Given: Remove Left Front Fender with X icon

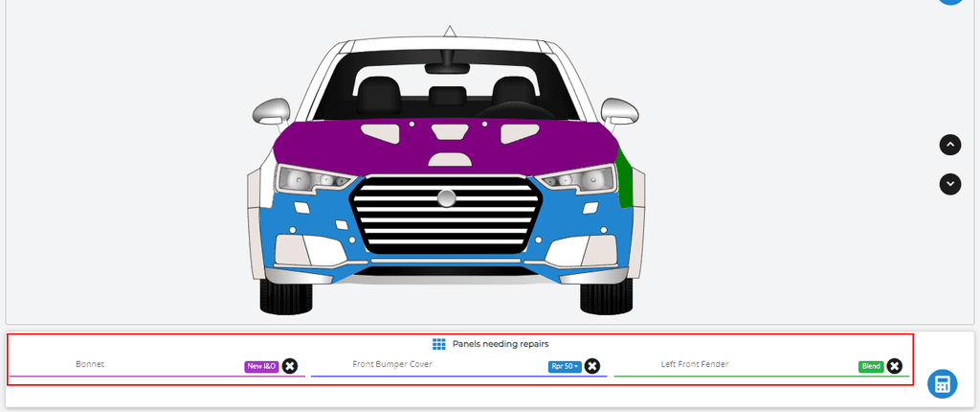Looking at the screenshot, I should click(894, 366).
